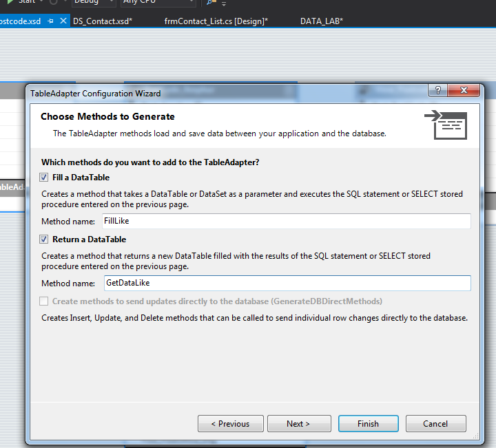Toggle the Fill a DataTable checkbox

45,178
